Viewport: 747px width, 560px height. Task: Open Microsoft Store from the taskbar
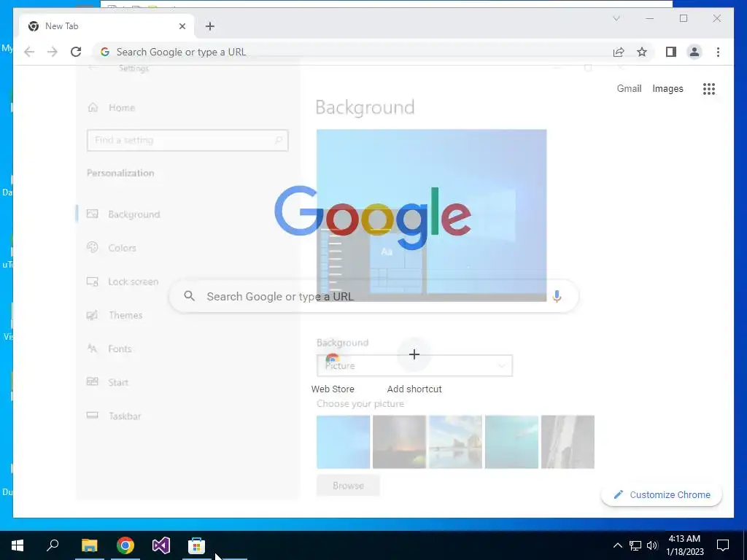(x=196, y=545)
